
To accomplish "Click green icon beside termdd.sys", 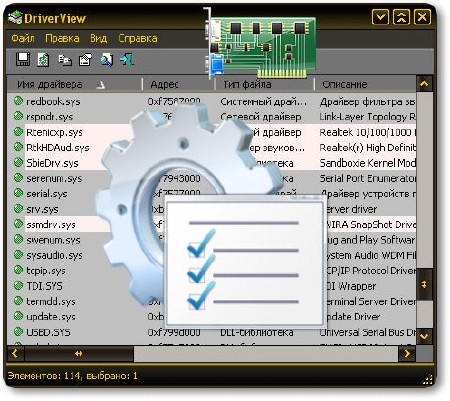I will point(18,301).
